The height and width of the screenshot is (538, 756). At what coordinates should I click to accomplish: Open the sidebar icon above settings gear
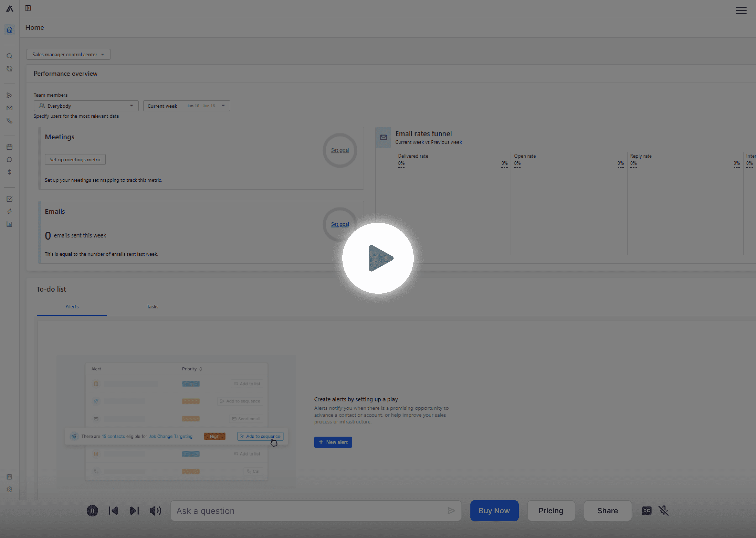coord(10,477)
